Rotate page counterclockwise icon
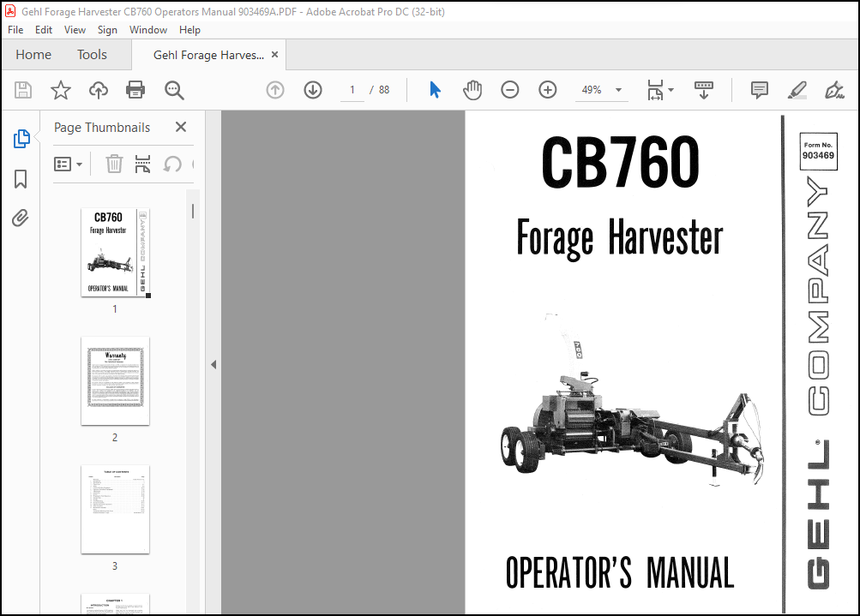The height and width of the screenshot is (616, 860). pos(172,164)
